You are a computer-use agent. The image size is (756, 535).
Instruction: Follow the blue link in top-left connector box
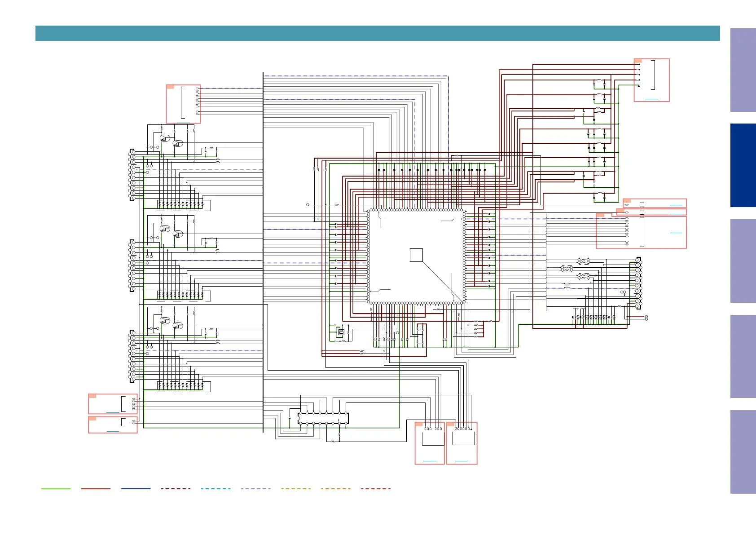pos(183,123)
